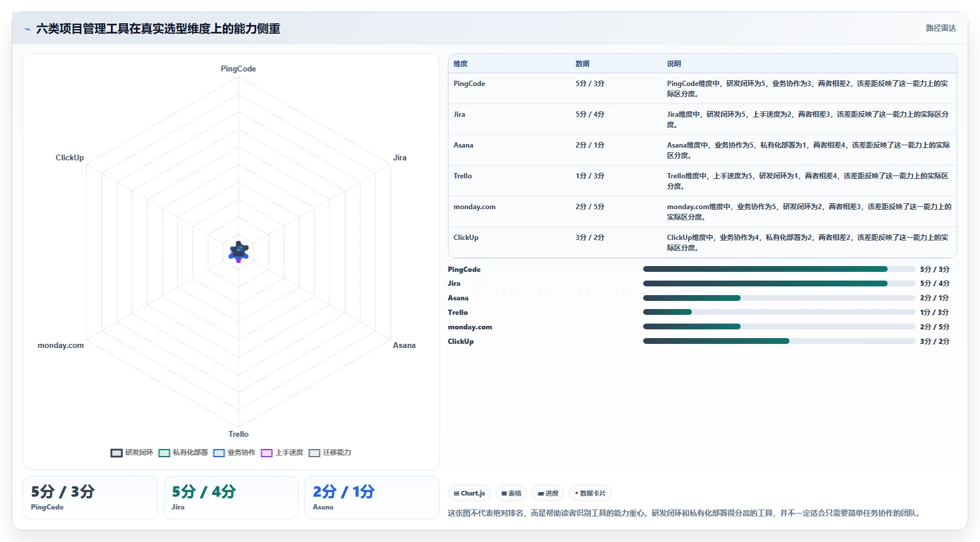Click the Trello label in the progress list

coord(458,313)
